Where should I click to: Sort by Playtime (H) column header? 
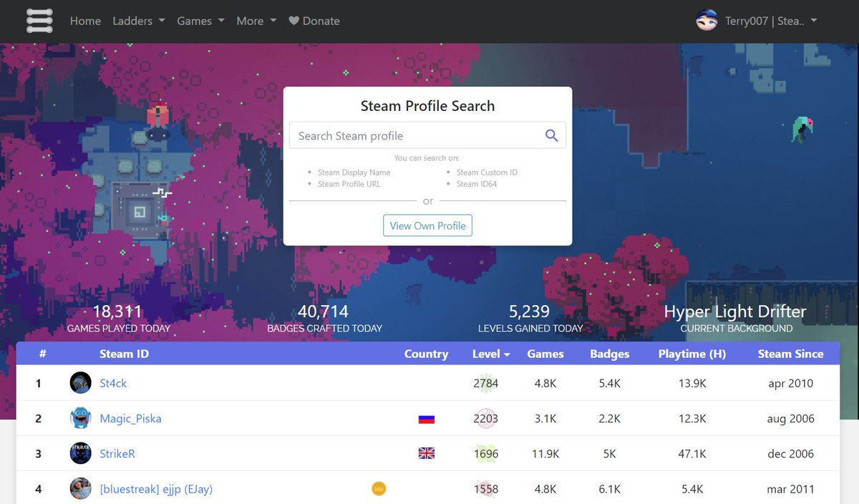pos(692,354)
